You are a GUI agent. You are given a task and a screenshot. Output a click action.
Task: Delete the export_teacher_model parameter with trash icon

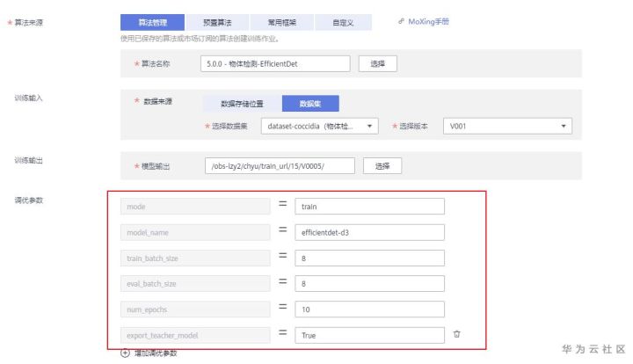pyautogui.click(x=456, y=334)
